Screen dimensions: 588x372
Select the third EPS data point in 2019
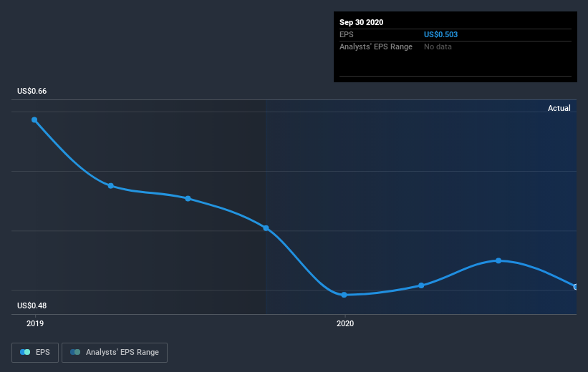pyautogui.click(x=188, y=199)
